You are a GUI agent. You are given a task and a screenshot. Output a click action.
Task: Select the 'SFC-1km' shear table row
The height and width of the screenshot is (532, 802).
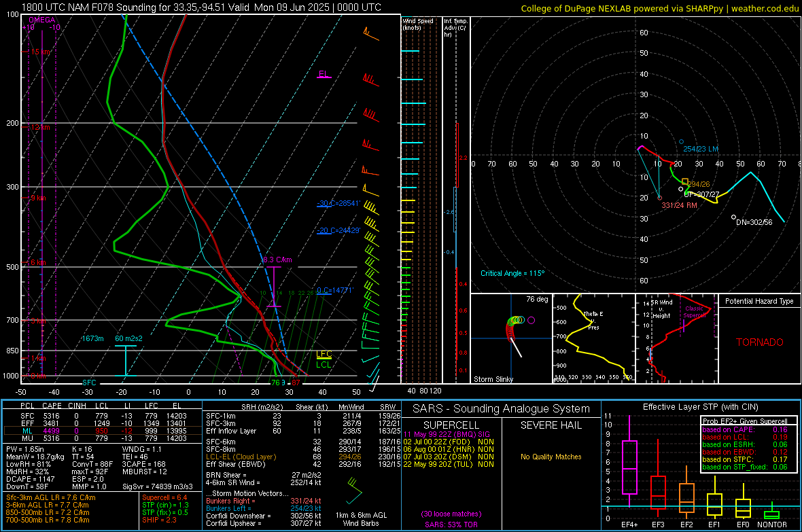click(x=303, y=416)
